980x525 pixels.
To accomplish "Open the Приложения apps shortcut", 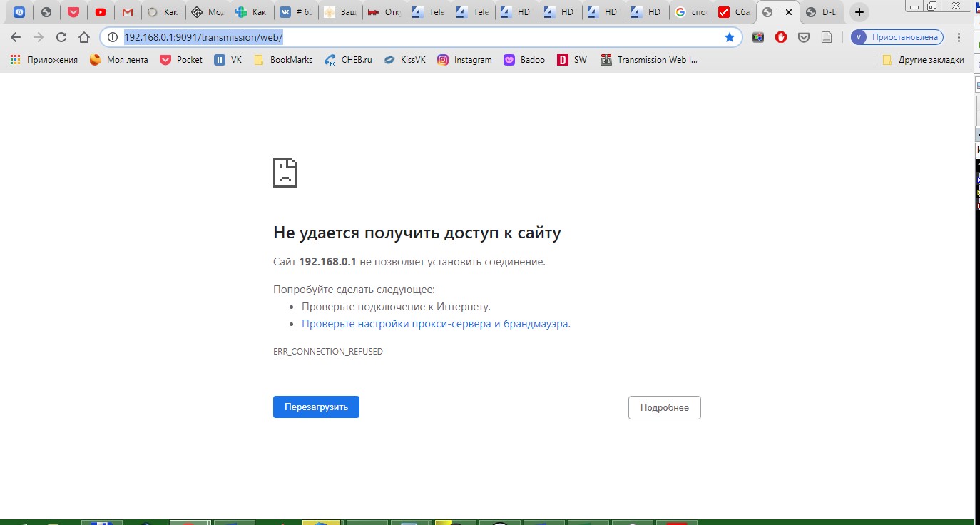I will (44, 60).
